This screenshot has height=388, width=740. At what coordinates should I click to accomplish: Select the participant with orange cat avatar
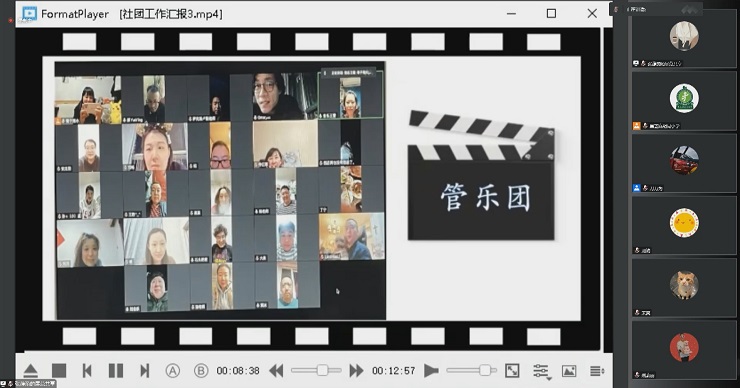(684, 287)
